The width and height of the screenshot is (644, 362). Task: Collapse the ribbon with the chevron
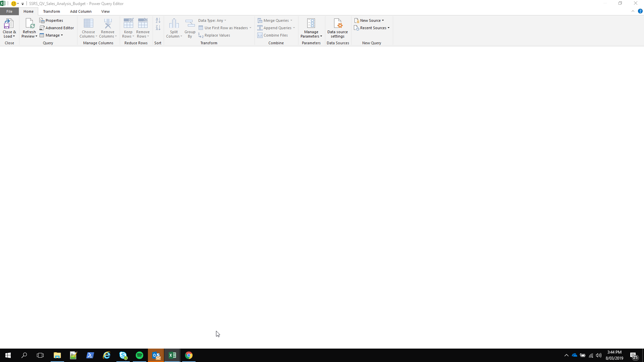[x=634, y=11]
